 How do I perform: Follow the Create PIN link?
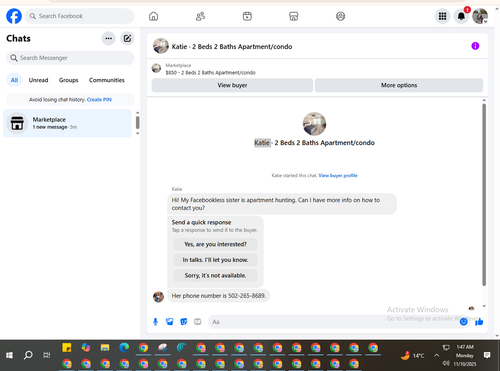click(99, 99)
